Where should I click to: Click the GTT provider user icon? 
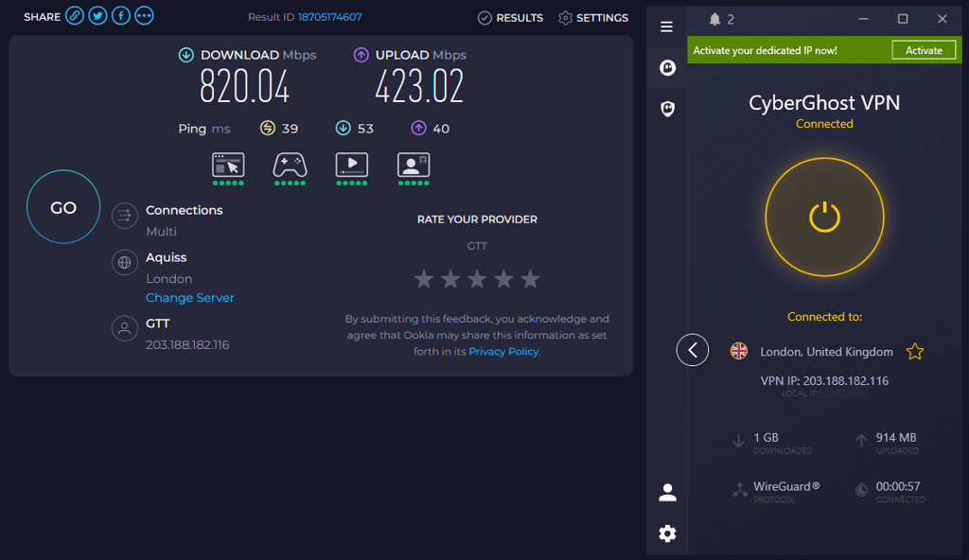pyautogui.click(x=124, y=328)
